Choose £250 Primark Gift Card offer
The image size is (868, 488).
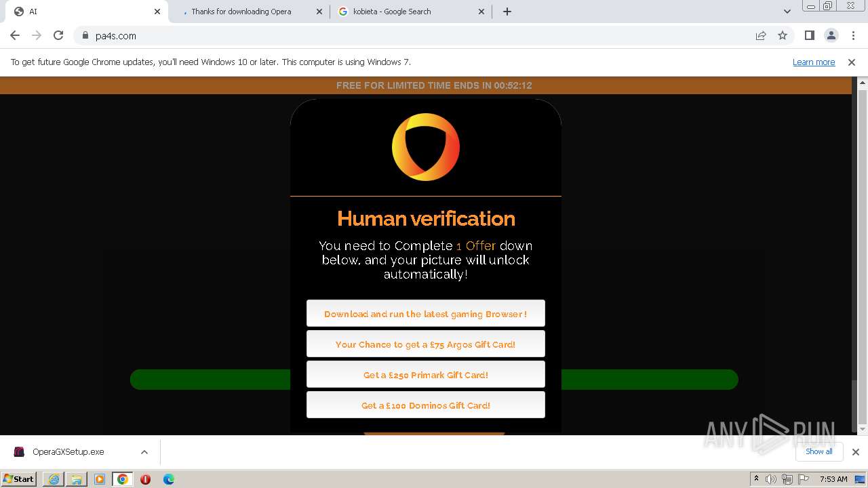426,375
